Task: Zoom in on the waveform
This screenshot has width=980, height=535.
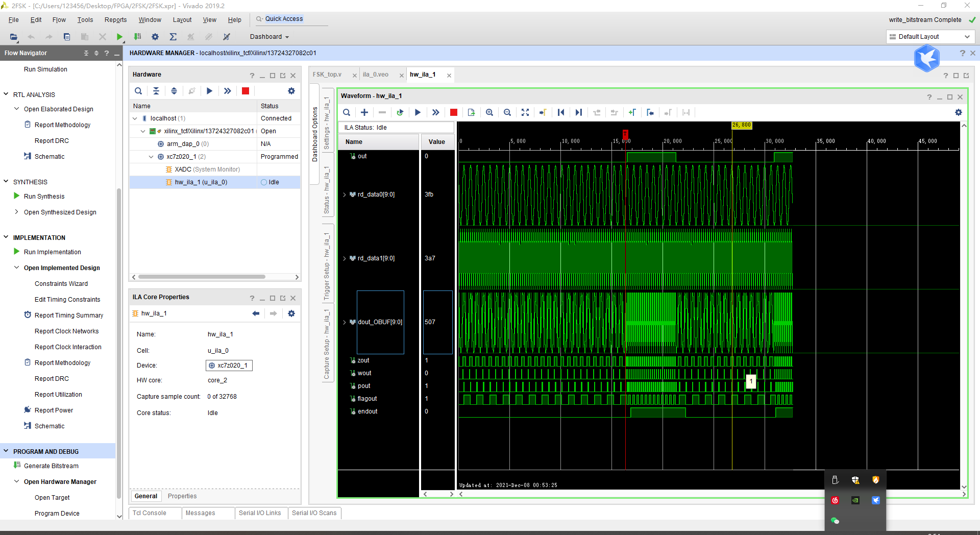Action: 489,112
